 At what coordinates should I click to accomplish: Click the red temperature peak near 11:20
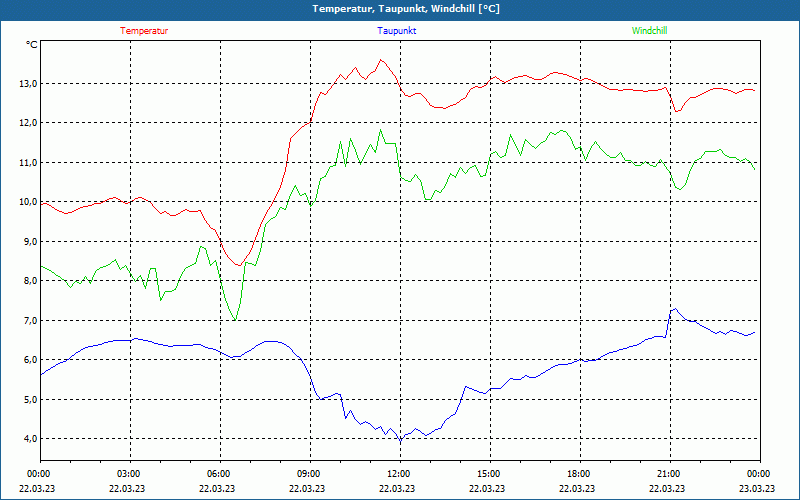click(380, 60)
